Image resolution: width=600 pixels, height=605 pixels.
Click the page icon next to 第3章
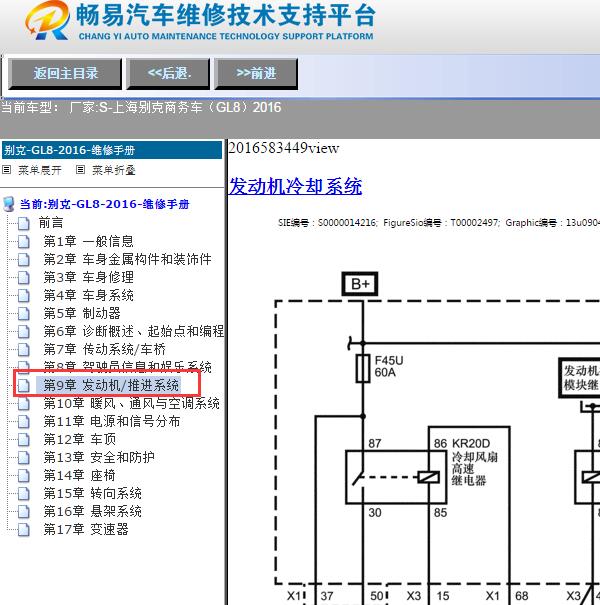click(24, 277)
